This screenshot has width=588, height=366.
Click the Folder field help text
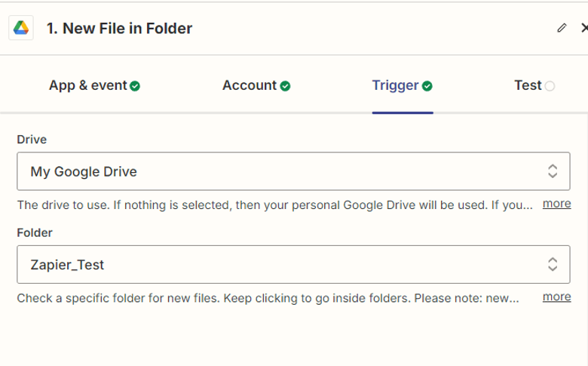coord(268,297)
